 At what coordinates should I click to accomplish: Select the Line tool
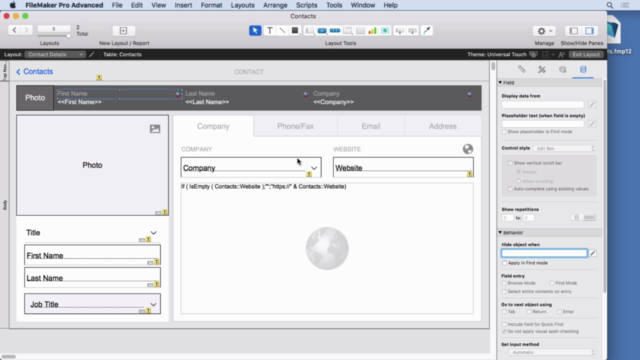click(282, 31)
